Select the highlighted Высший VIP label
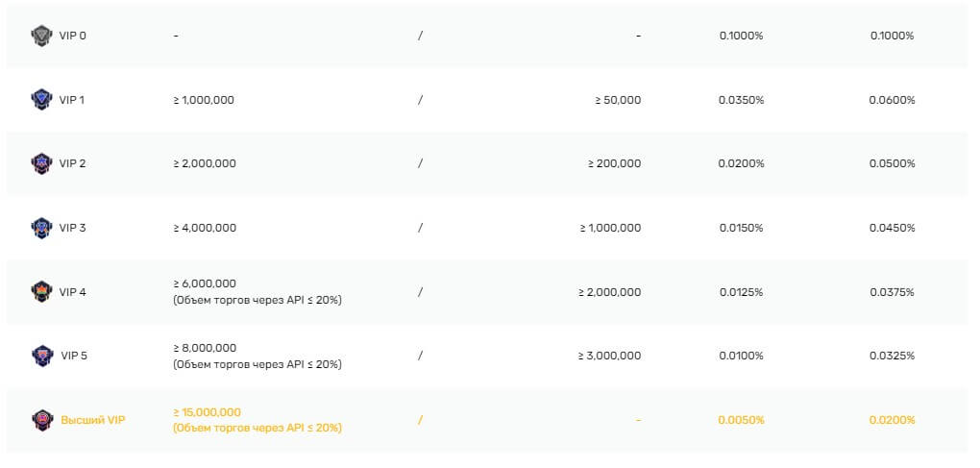This screenshot has height=468, width=980. pyautogui.click(x=92, y=420)
